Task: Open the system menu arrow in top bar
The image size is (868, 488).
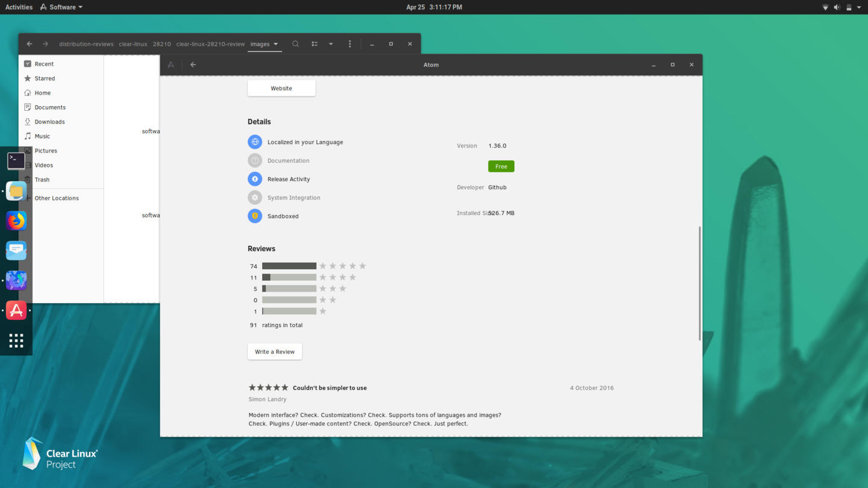Action: pyautogui.click(x=859, y=7)
